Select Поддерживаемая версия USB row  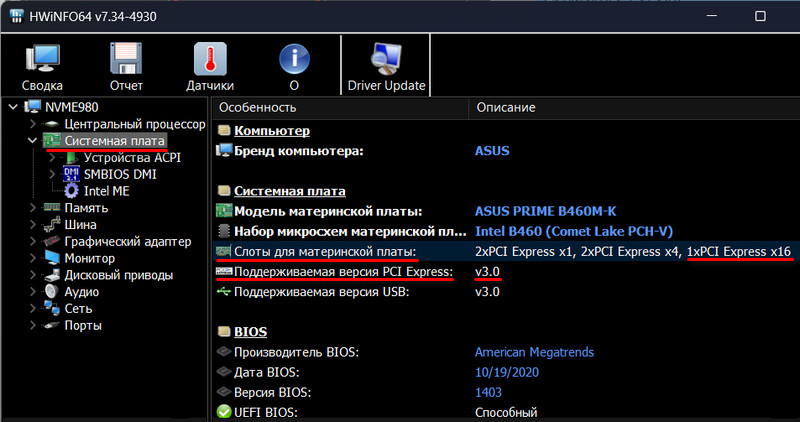click(506, 292)
